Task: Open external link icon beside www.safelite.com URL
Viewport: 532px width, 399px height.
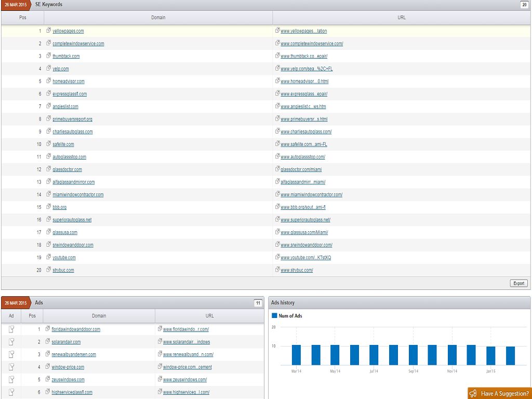Action: pyautogui.click(x=277, y=144)
